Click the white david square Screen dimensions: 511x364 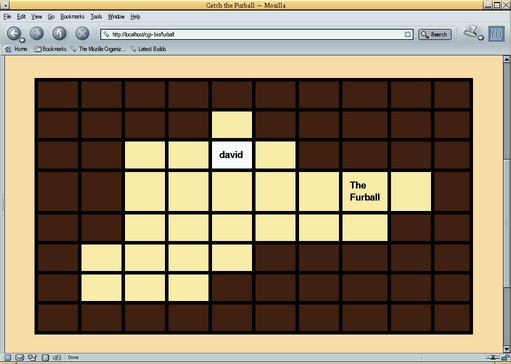(x=232, y=155)
